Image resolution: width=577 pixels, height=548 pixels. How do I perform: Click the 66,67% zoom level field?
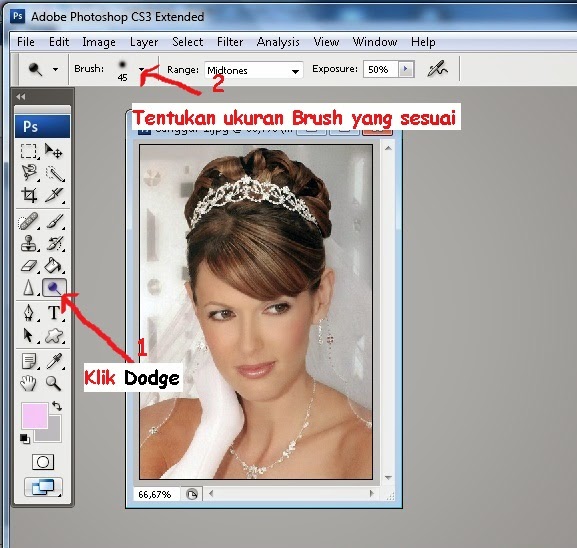[157, 494]
